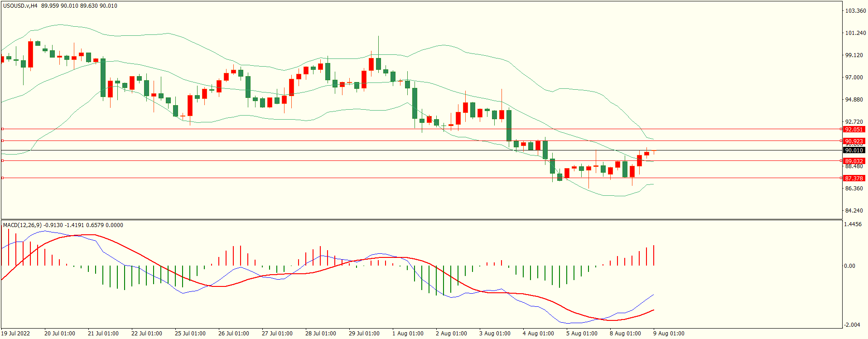This screenshot has width=868, height=339.
Task: Click the 5 Aug 01:00 date label
Action: (x=582, y=334)
